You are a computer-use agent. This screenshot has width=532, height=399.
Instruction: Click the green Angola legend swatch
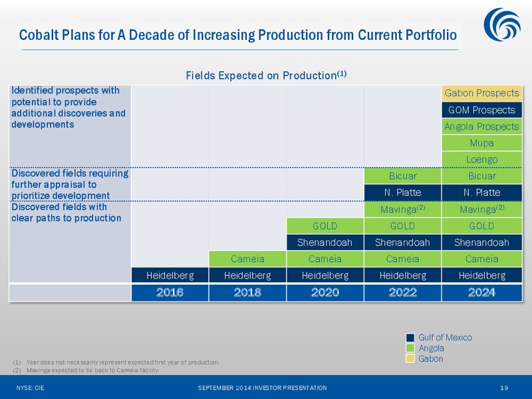410,348
